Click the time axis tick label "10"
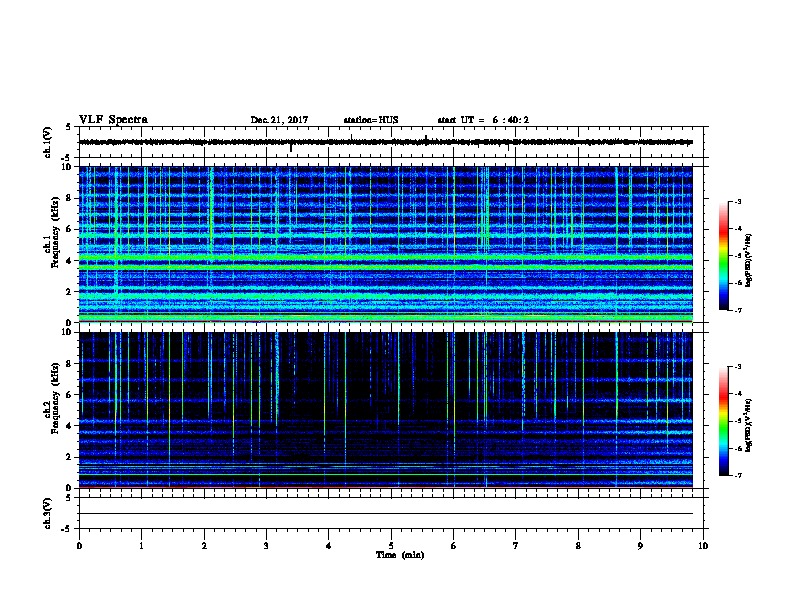The height and width of the screenshot is (612, 792). (703, 546)
